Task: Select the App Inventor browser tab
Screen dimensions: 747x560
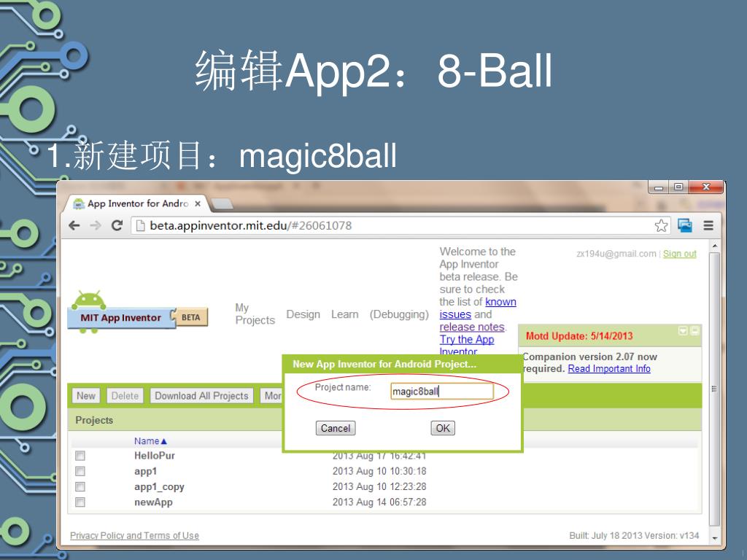Action: point(137,204)
